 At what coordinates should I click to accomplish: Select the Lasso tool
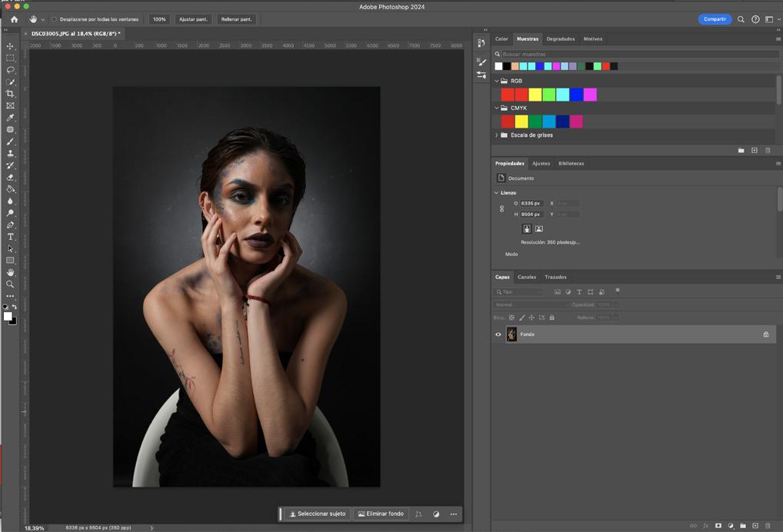pyautogui.click(x=10, y=70)
